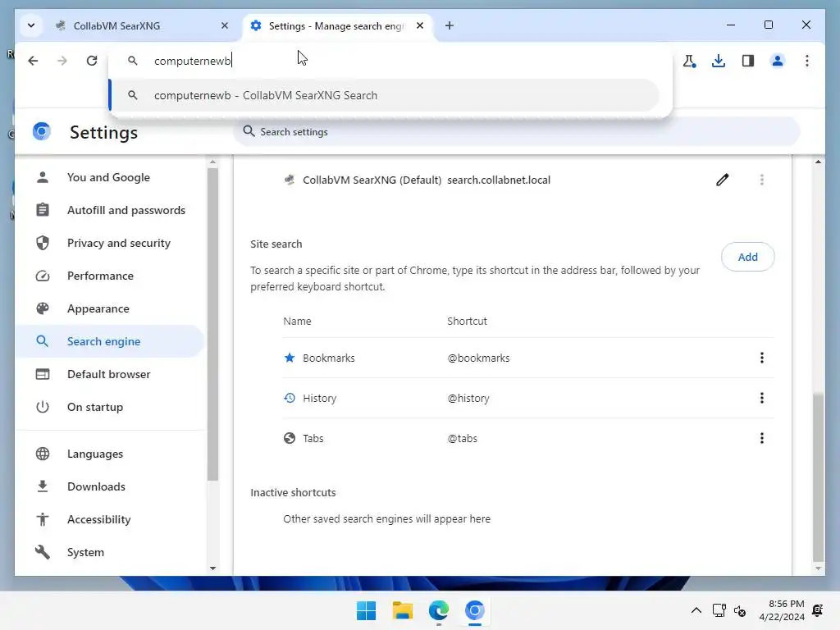This screenshot has width=840, height=630.
Task: Open Downloads settings section
Action: pyautogui.click(x=109, y=486)
